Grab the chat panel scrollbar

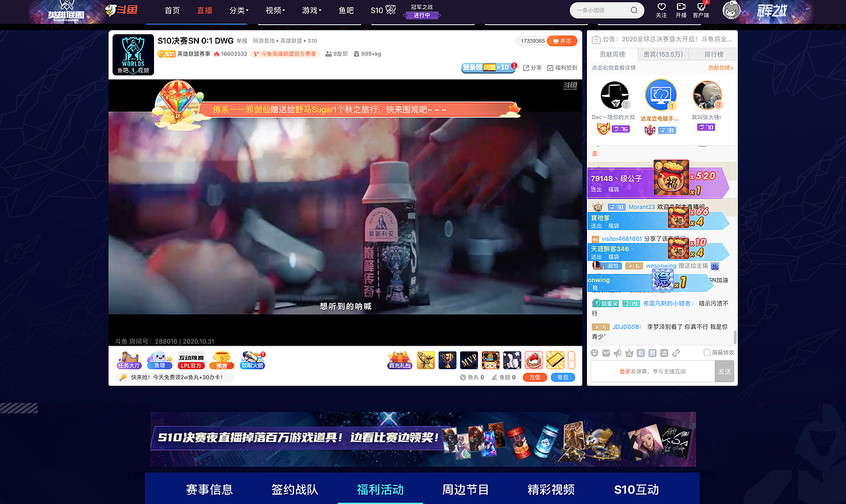click(734, 337)
